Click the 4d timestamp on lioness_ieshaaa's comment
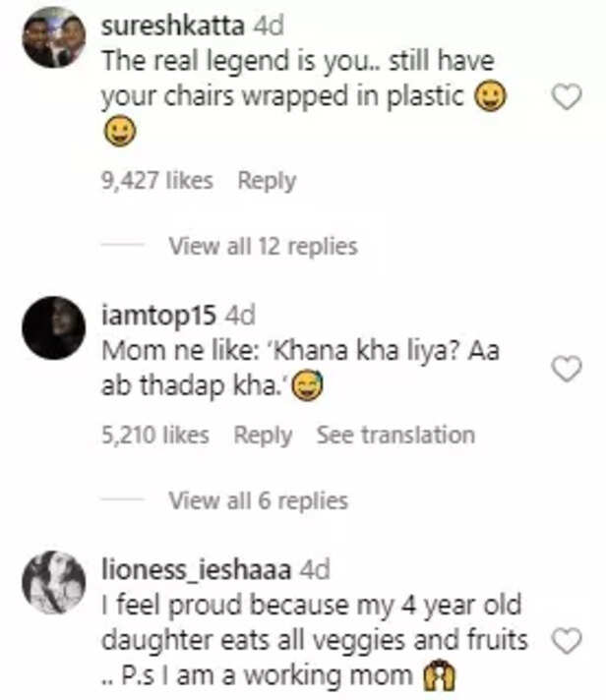 [x=313, y=569]
